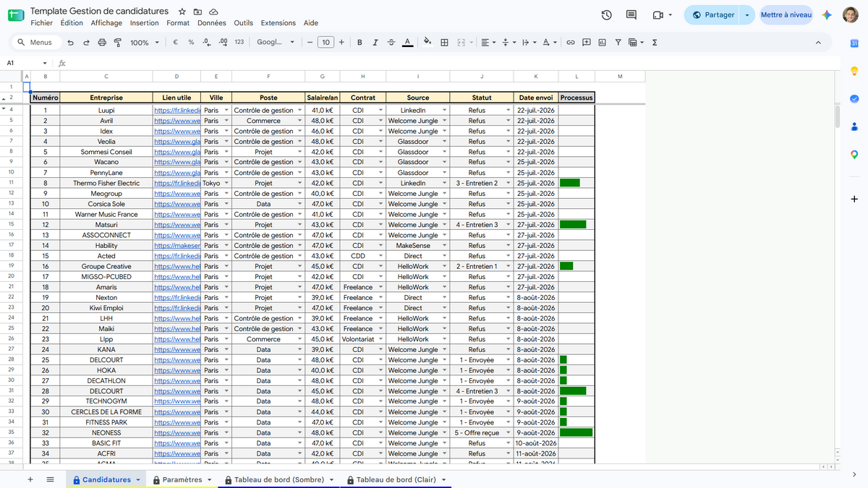Click the functions sigma icon
The image size is (868, 488).
655,43
